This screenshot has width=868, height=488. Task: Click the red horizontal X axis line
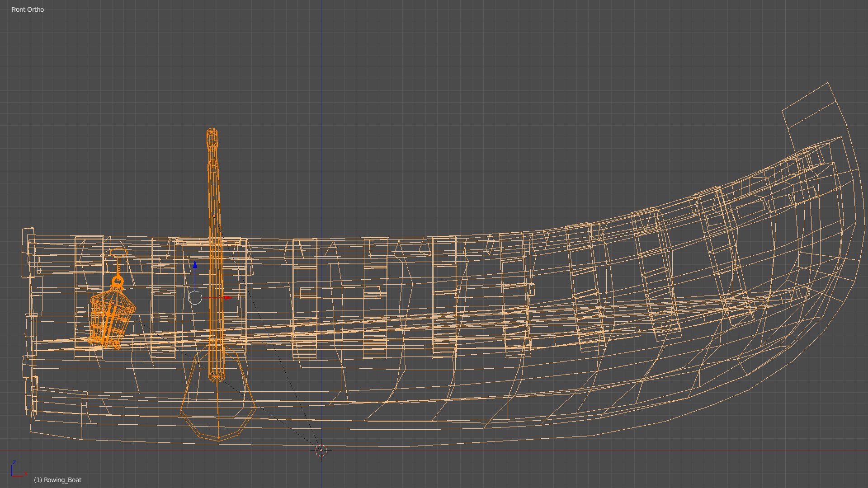pos(588,450)
